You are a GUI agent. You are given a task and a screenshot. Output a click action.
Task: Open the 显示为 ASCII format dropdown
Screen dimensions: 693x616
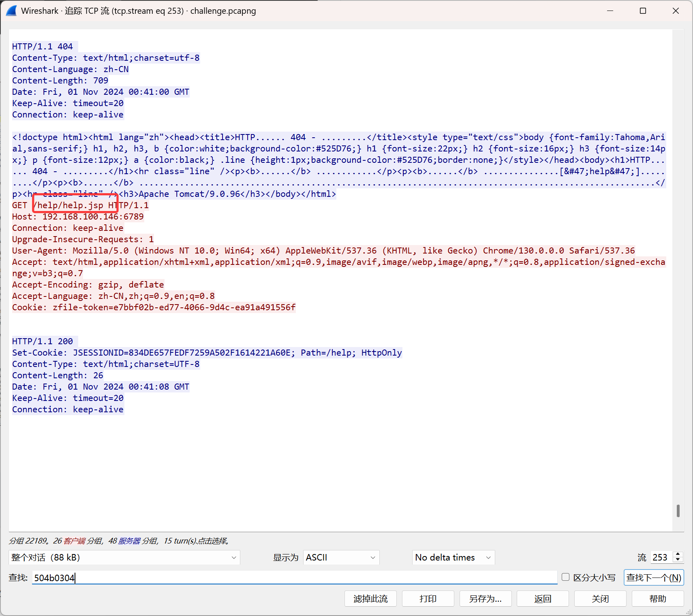[341, 557]
